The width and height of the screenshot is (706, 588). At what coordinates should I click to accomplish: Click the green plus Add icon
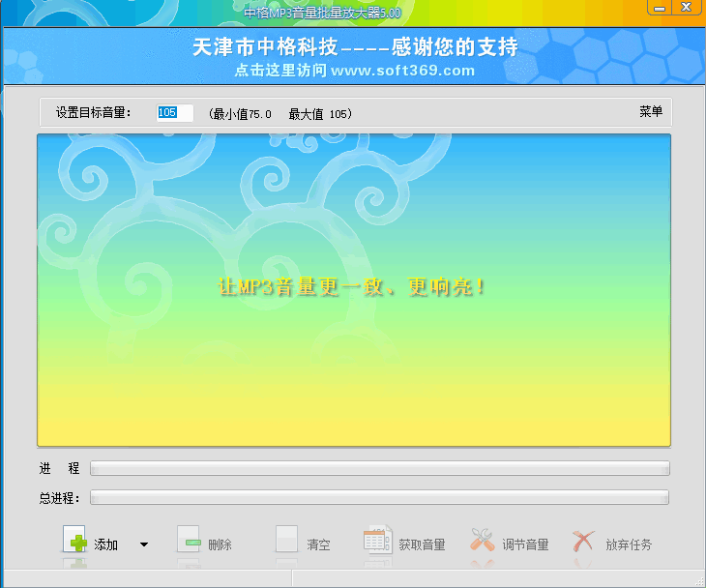(74, 539)
